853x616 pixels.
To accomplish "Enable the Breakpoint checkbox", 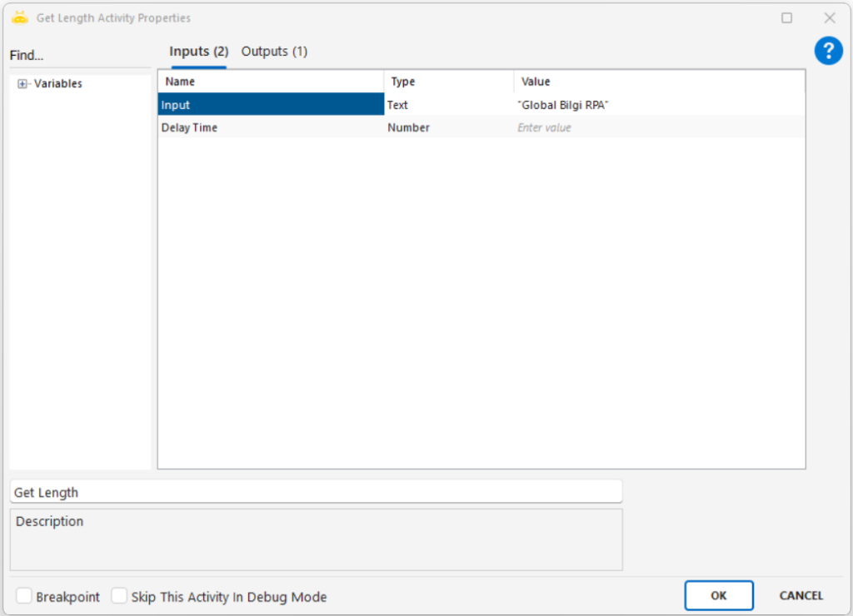I will pos(25,596).
